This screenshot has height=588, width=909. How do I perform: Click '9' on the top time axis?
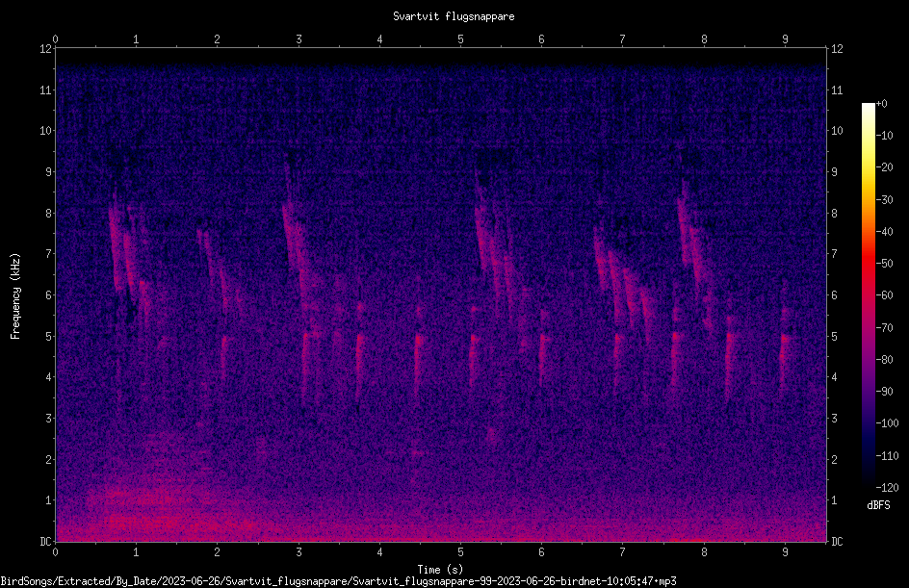tap(786, 39)
